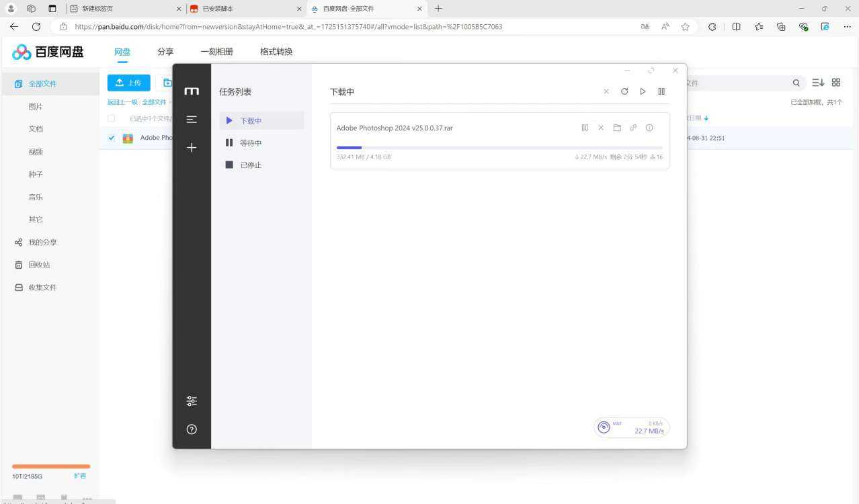Click the read aloud icon in address bar
The width and height of the screenshot is (859, 504).
665,27
